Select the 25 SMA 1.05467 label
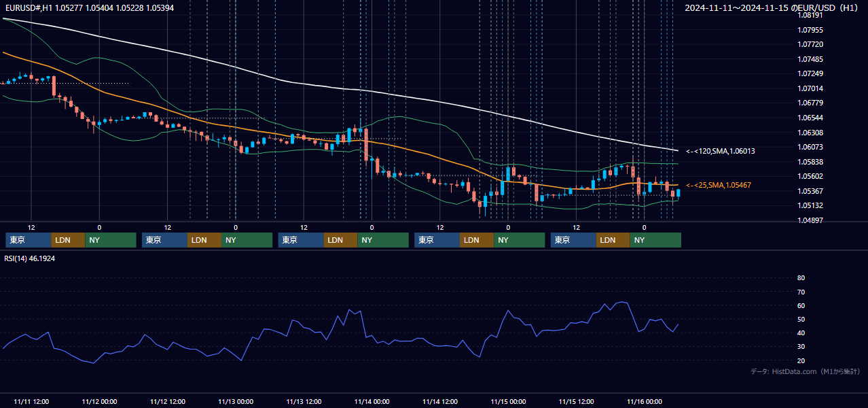This screenshot has height=408, width=868. (718, 185)
